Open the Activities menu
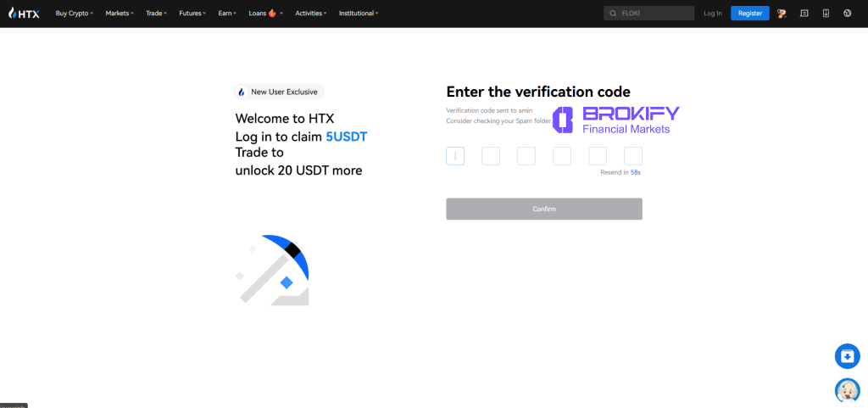868x408 pixels. 311,14
